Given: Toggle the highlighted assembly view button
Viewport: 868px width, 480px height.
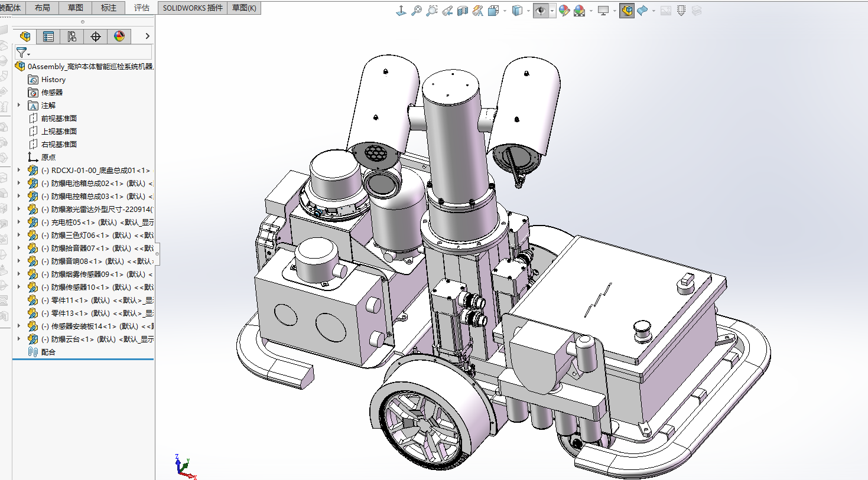Looking at the screenshot, I should [627, 11].
